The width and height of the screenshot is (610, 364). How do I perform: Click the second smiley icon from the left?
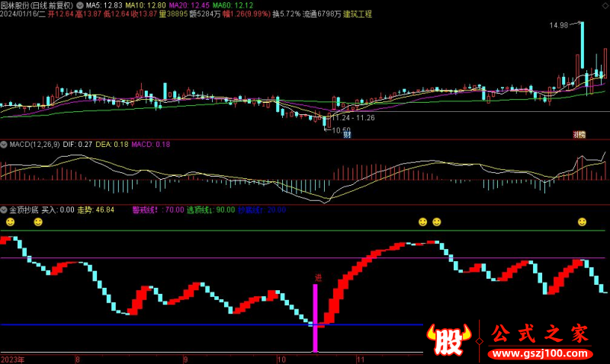click(38, 222)
